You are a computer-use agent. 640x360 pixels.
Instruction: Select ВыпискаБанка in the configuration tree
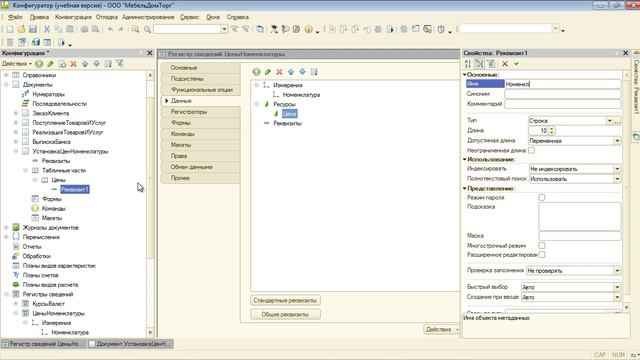point(51,142)
